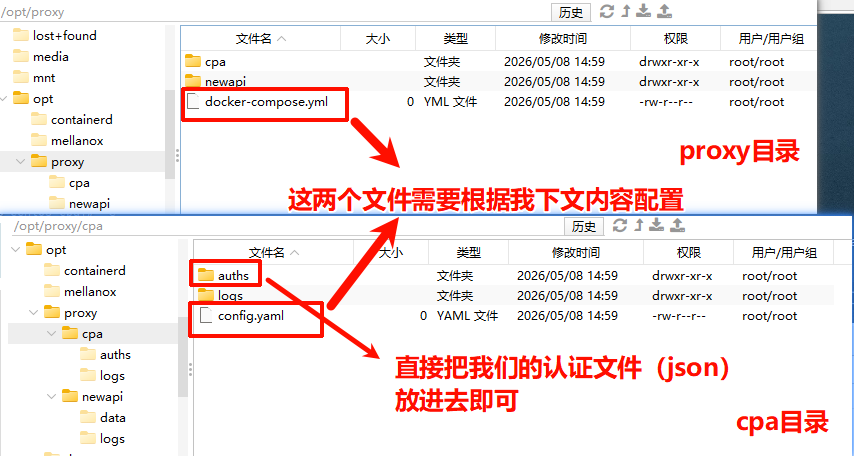Click YAML 文件 type cell of config.yaml
Viewport: 854px width, 456px height.
pyautogui.click(x=467, y=315)
